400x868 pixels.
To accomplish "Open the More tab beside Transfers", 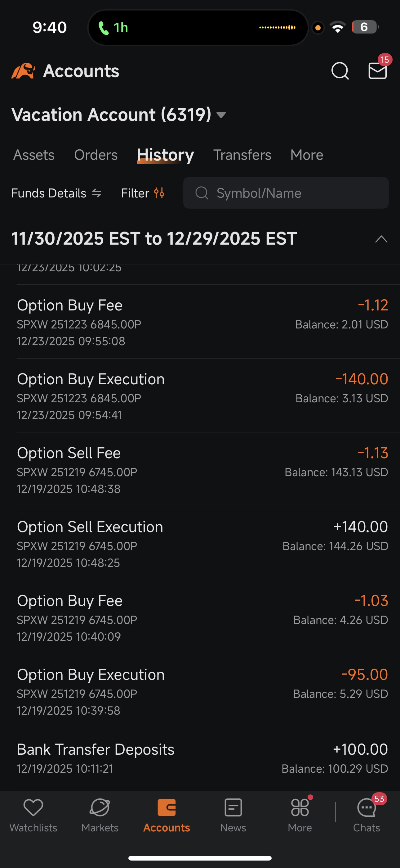I will coord(307,155).
